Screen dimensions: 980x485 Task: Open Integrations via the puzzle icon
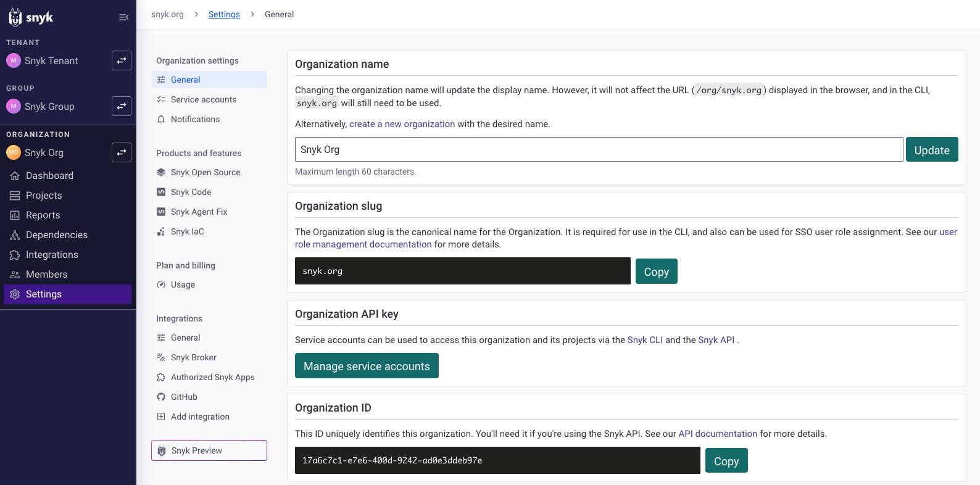pyautogui.click(x=15, y=255)
